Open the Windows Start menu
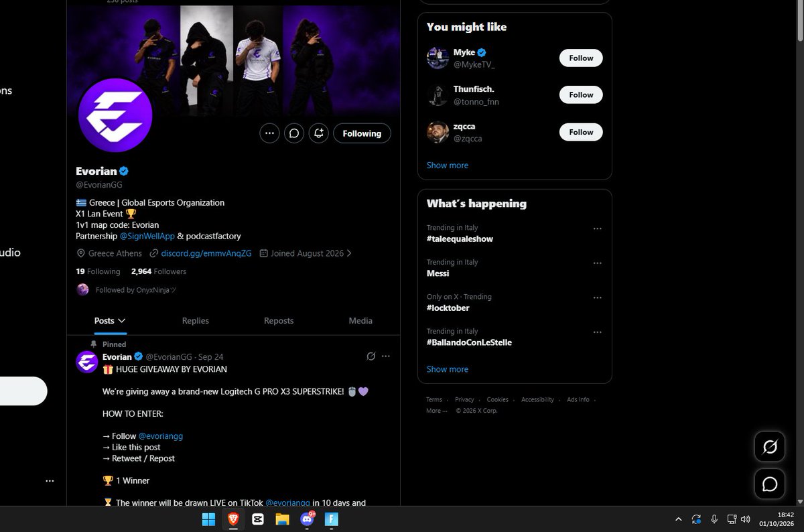Screen dimensions: 804x532 (x=208, y=519)
